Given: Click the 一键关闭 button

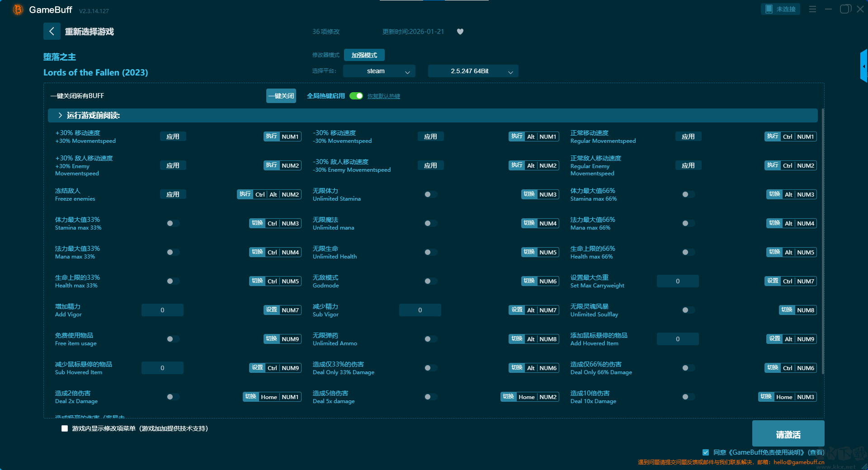Looking at the screenshot, I should 281,96.
